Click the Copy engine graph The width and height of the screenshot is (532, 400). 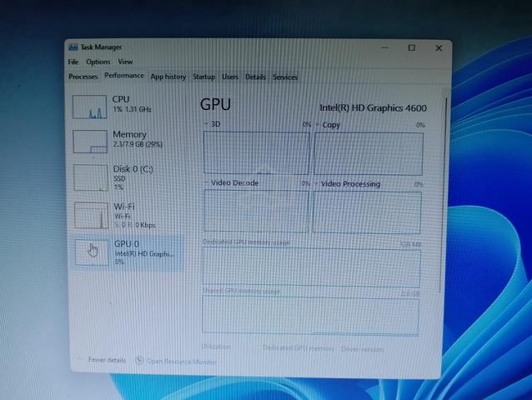click(369, 154)
